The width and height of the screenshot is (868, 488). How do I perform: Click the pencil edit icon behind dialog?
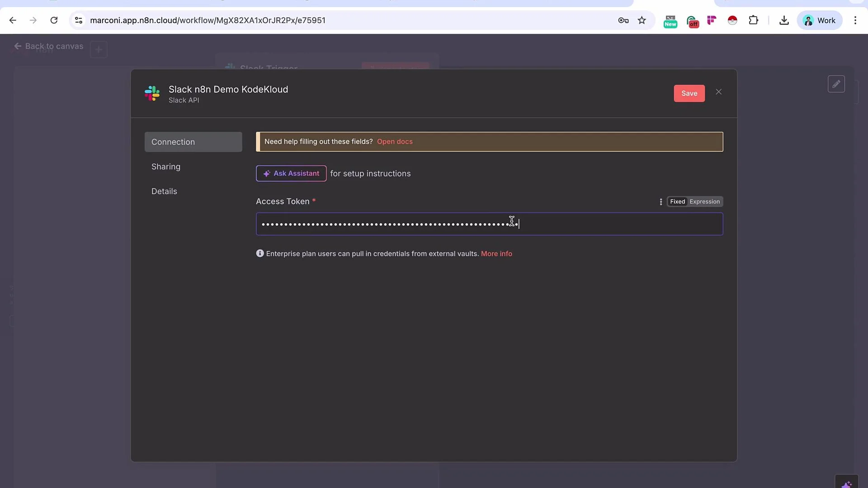(x=836, y=84)
